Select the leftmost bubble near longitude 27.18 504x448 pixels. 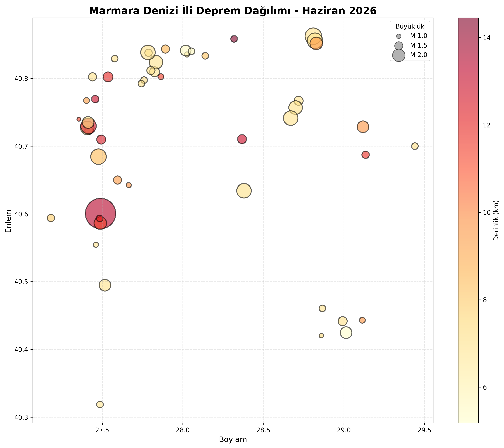coord(51,218)
